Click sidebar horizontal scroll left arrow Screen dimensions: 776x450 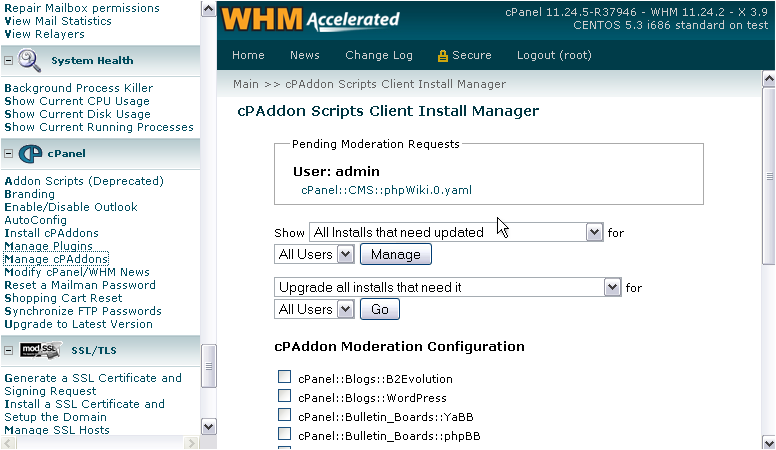(8, 443)
